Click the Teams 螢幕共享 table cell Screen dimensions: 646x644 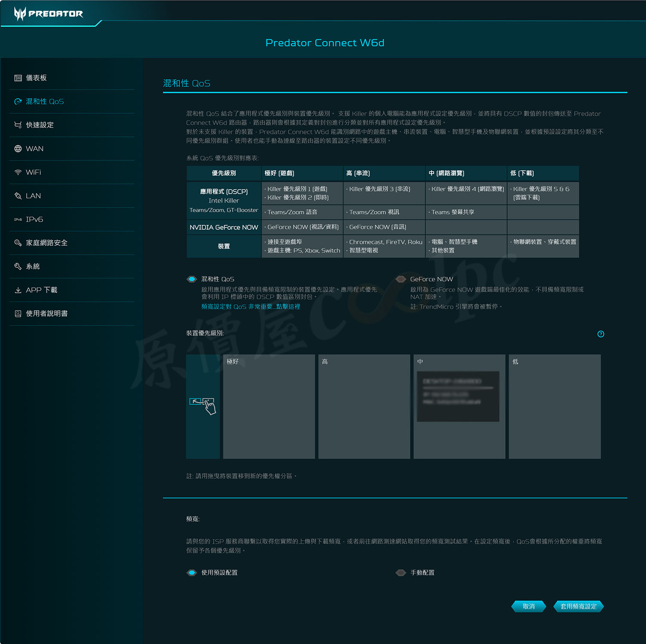[466, 212]
